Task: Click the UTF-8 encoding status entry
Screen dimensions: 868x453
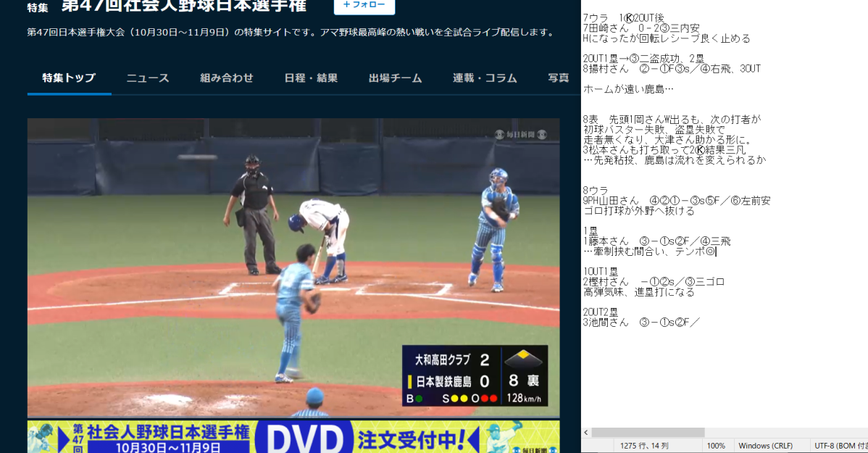Action: click(840, 446)
